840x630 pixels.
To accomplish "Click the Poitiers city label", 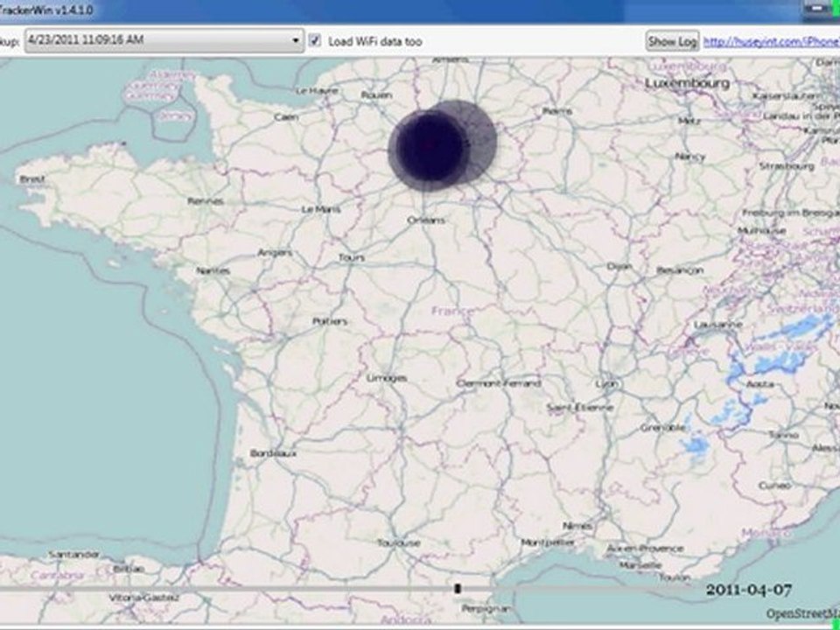I will click(x=330, y=321).
